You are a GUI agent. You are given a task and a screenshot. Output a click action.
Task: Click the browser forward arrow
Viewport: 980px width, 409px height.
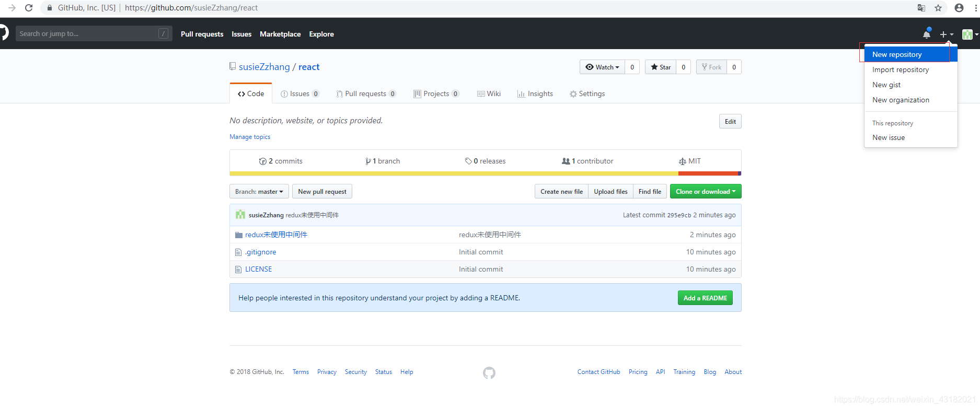12,8
